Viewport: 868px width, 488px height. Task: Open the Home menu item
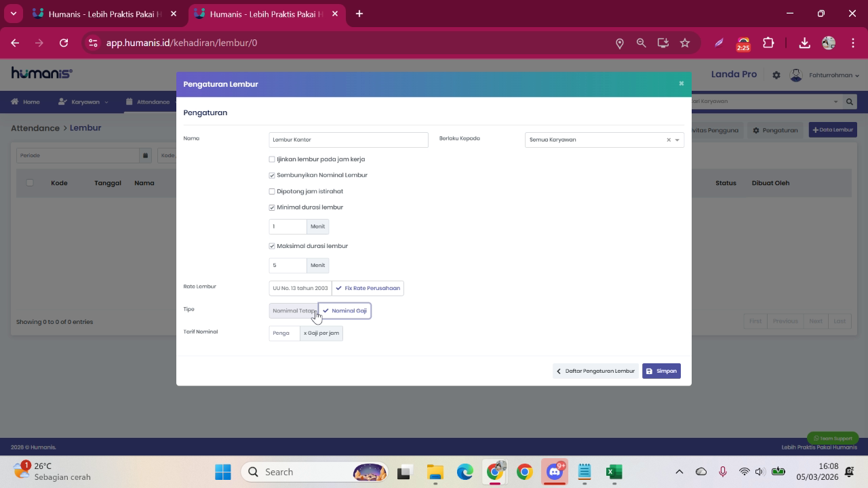25,102
